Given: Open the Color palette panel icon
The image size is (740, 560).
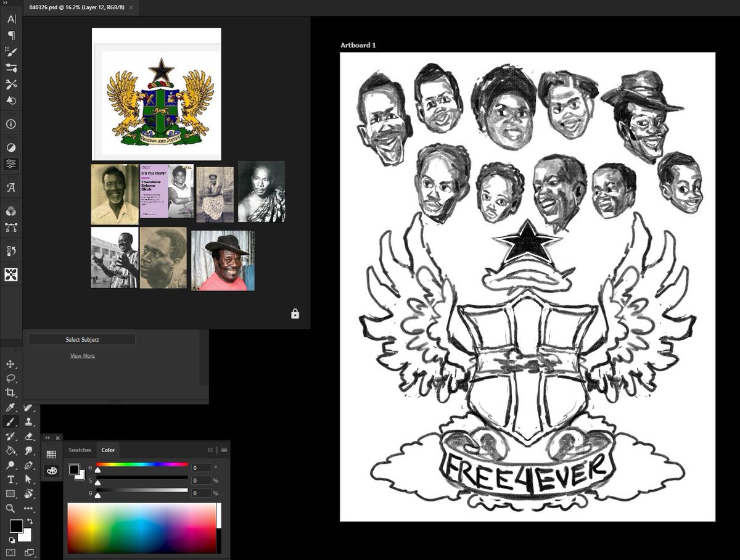Looking at the screenshot, I should point(51,471).
